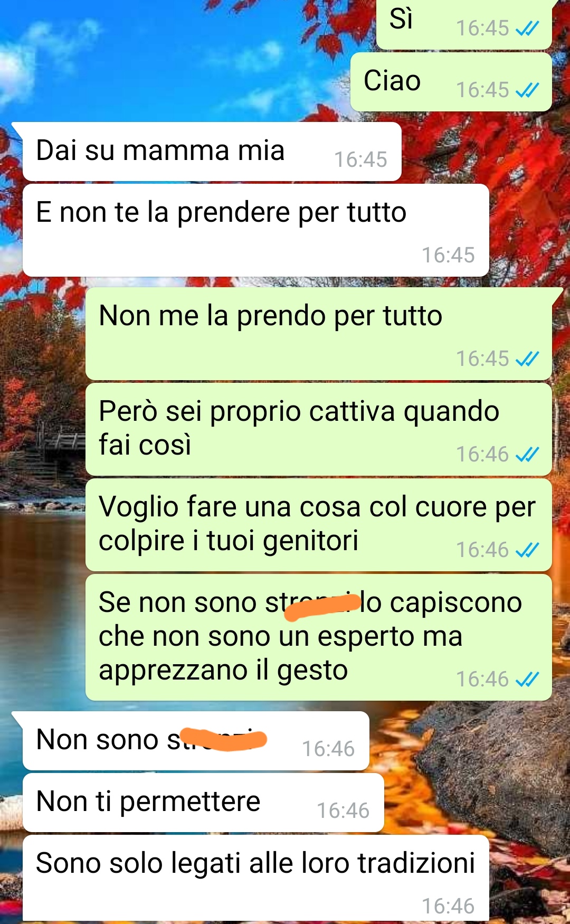Image resolution: width=570 pixels, height=924 pixels.
Task: Tap the read ticks on 'Voglio fare una cosa col cuore'
Action: click(527, 550)
